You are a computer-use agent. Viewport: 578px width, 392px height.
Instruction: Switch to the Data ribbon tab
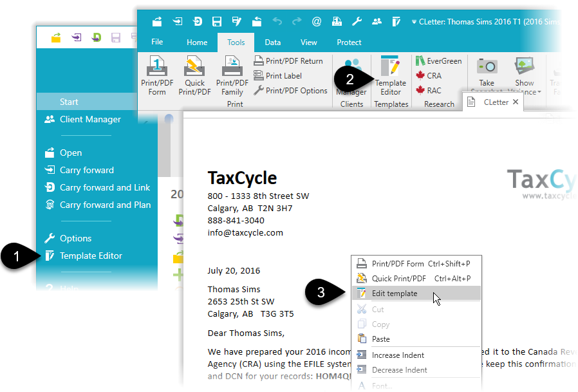pyautogui.click(x=273, y=42)
